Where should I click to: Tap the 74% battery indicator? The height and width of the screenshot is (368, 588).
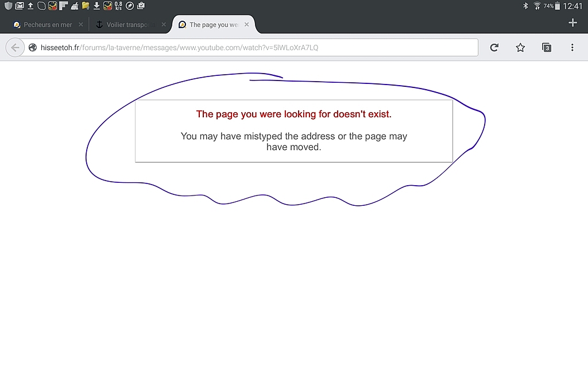552,6
